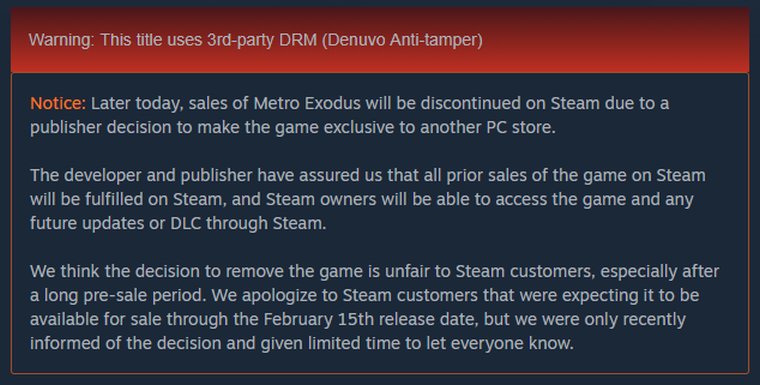The height and width of the screenshot is (385, 760).
Task: Click the orange "Notice:" label
Action: (58, 103)
